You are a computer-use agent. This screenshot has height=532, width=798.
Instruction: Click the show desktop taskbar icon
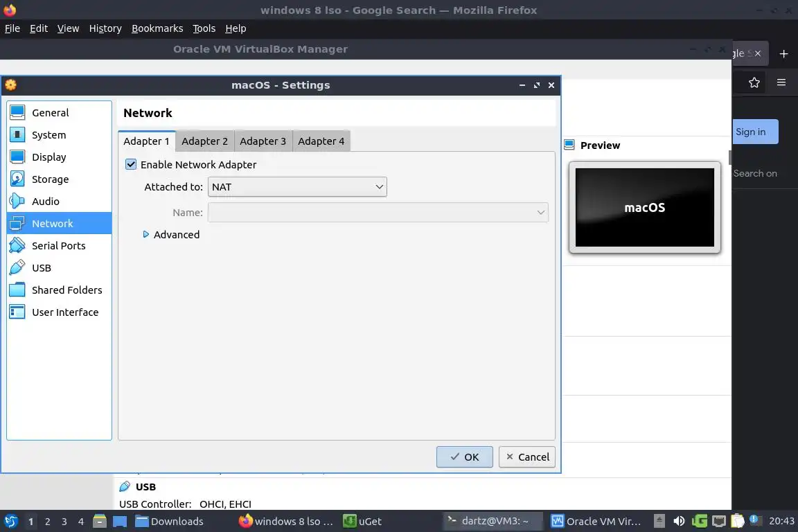click(120, 522)
